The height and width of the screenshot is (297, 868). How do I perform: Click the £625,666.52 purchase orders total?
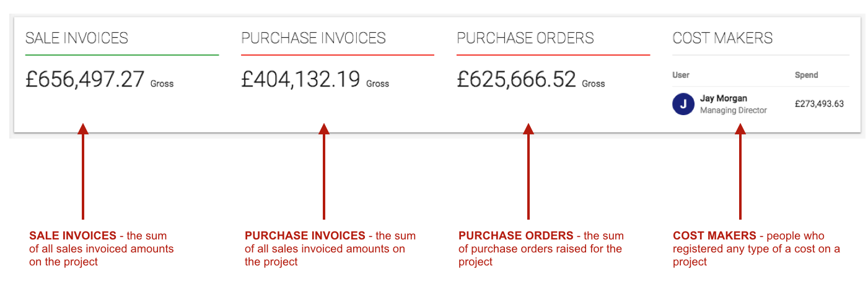coord(516,79)
